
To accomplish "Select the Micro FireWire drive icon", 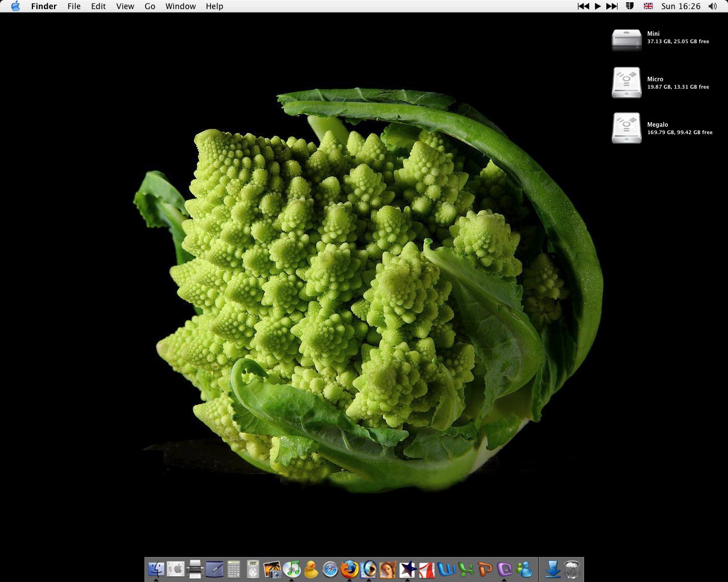I will [627, 82].
